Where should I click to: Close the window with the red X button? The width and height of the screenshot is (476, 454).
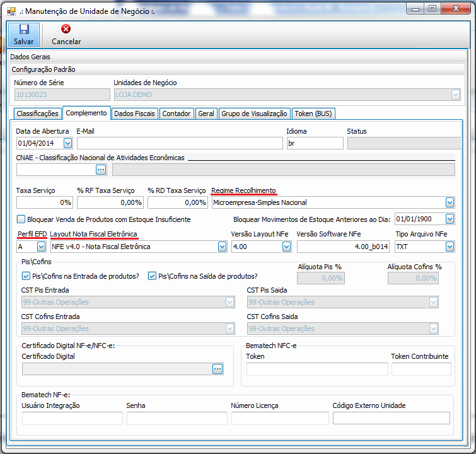(x=456, y=9)
